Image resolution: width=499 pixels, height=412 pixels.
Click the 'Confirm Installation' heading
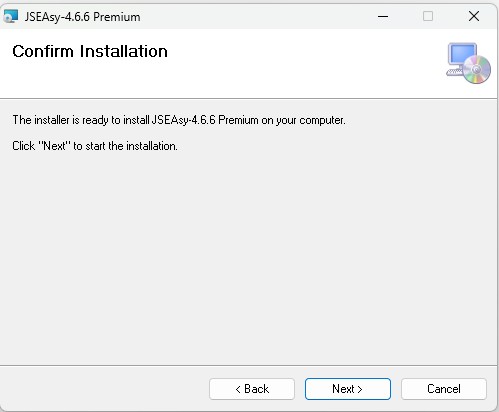pos(90,51)
